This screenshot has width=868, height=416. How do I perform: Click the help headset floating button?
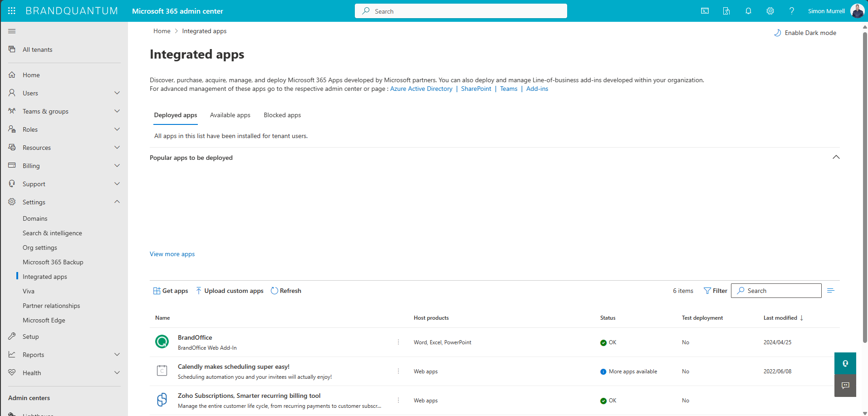point(845,363)
